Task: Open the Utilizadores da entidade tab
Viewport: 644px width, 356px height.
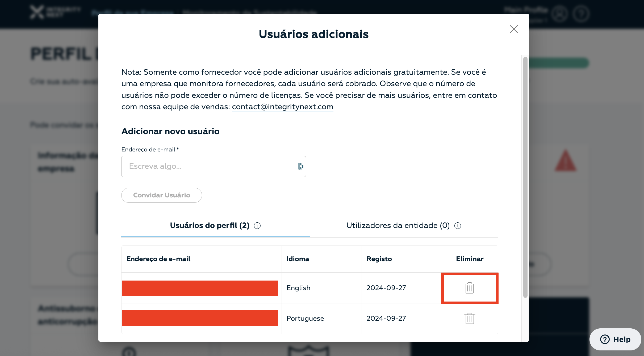Action: [x=398, y=226]
